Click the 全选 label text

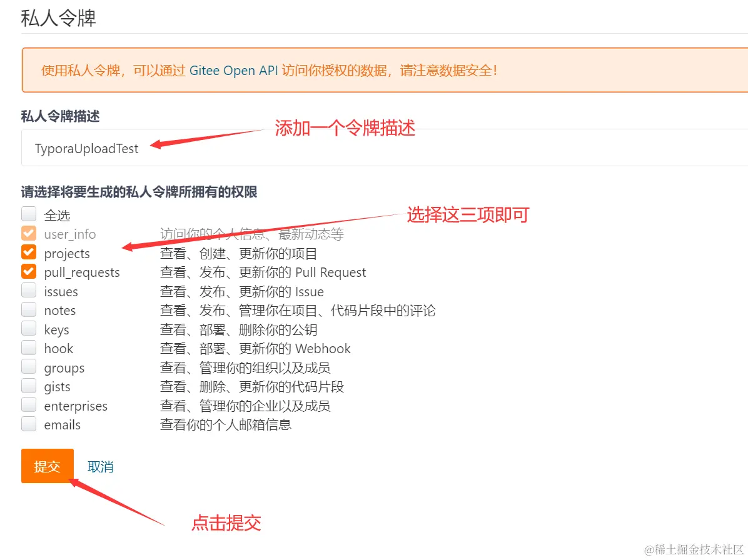click(x=57, y=216)
